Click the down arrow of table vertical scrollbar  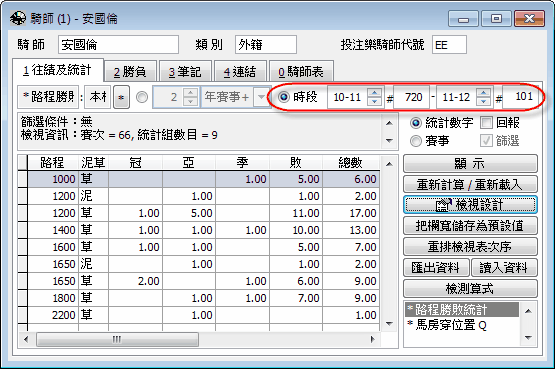(x=389, y=323)
